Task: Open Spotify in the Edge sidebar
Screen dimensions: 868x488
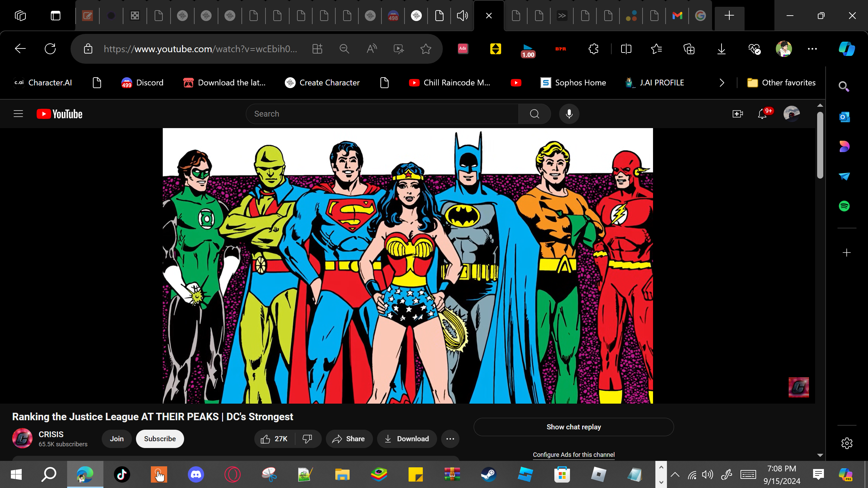Action: (844, 206)
